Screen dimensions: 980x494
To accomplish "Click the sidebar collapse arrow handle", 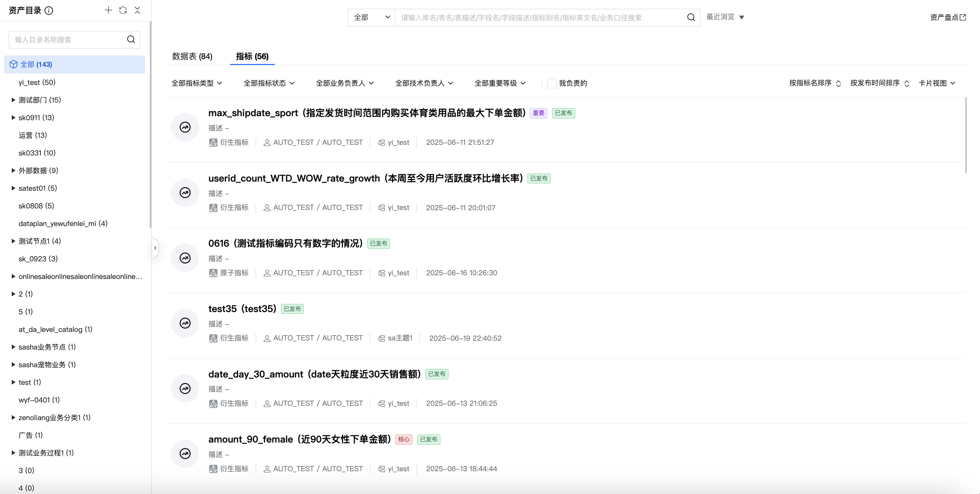I will coord(155,248).
